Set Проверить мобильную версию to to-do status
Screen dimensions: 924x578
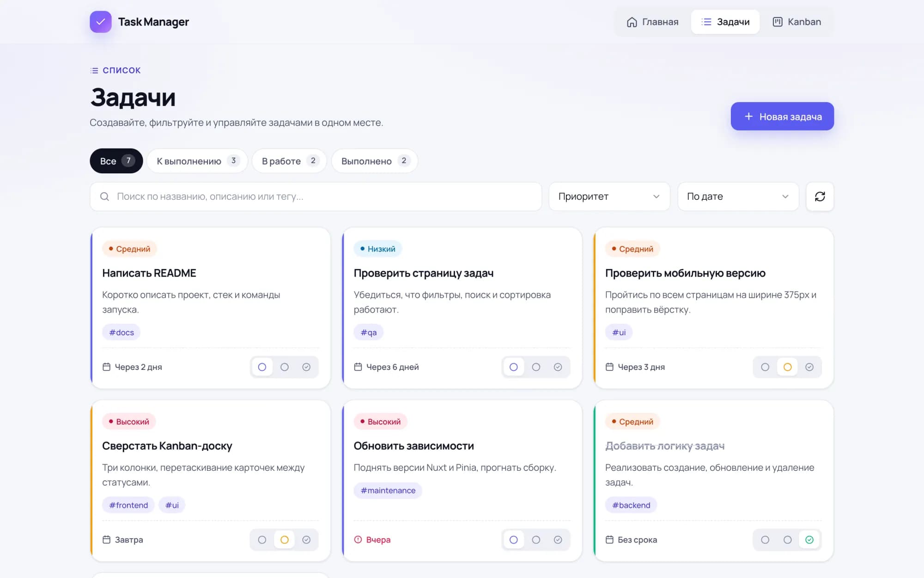(765, 367)
